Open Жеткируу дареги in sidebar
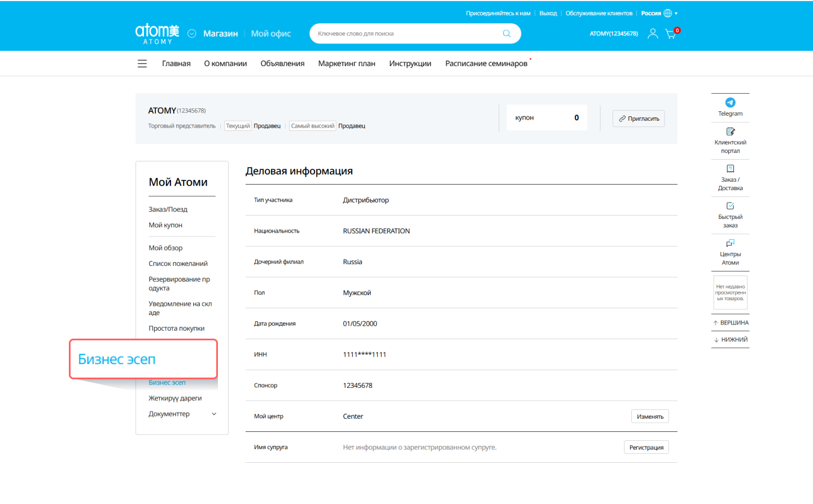This screenshot has width=813, height=504. click(175, 398)
